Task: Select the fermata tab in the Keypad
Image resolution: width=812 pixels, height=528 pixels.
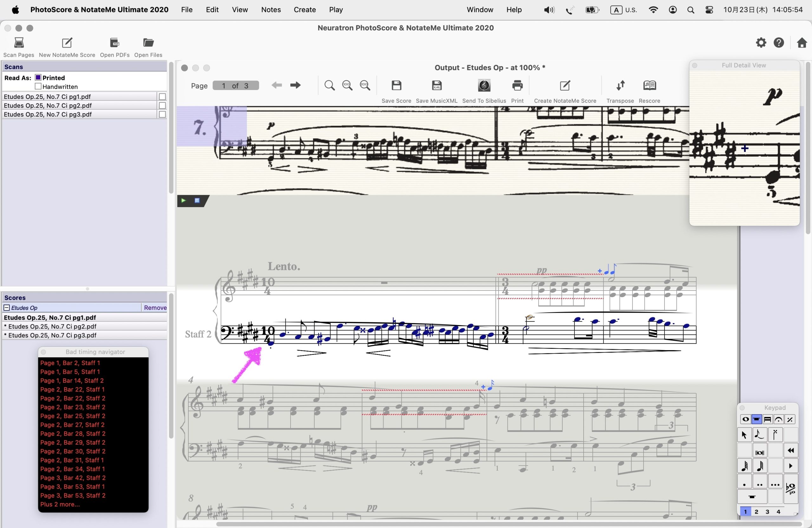Action: (779, 420)
